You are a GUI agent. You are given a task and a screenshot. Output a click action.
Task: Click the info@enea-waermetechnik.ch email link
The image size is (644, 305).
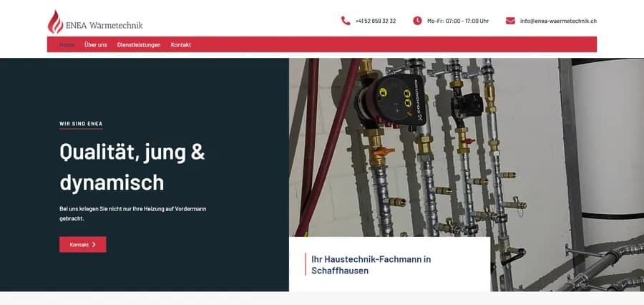[558, 21]
